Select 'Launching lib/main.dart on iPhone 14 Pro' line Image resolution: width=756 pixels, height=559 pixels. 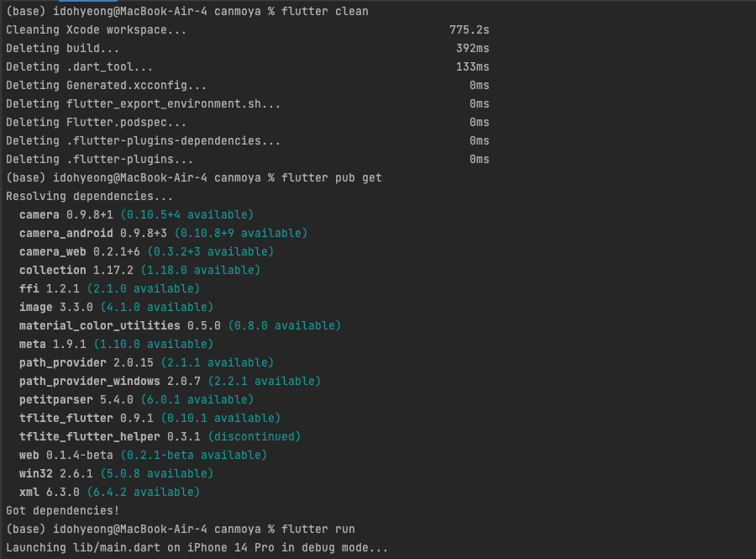[x=197, y=547]
